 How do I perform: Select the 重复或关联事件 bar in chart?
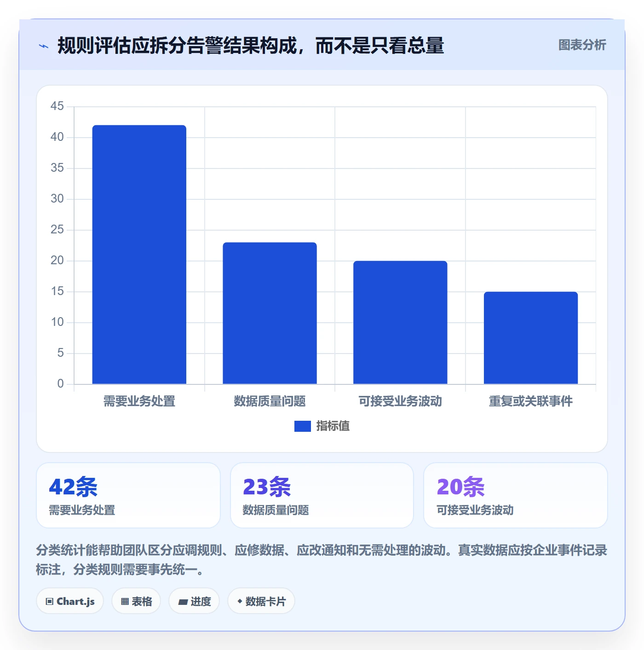coord(531,338)
